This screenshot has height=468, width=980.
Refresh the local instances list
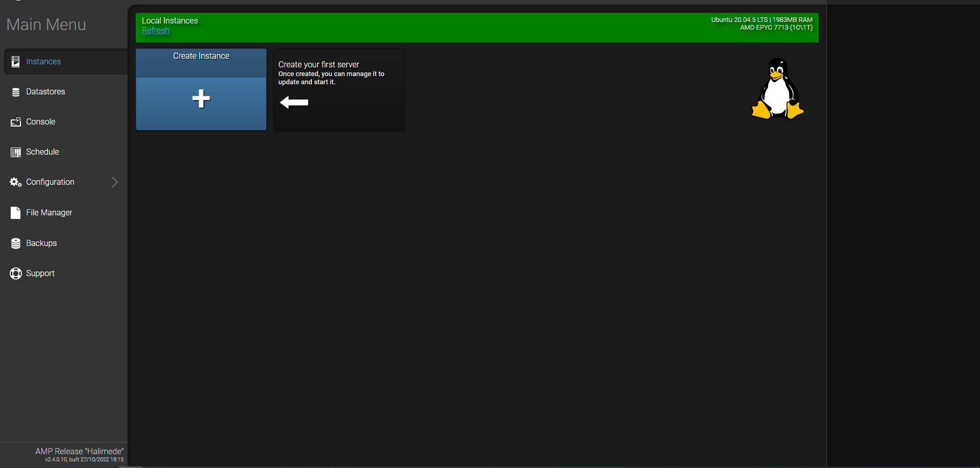pyautogui.click(x=156, y=31)
